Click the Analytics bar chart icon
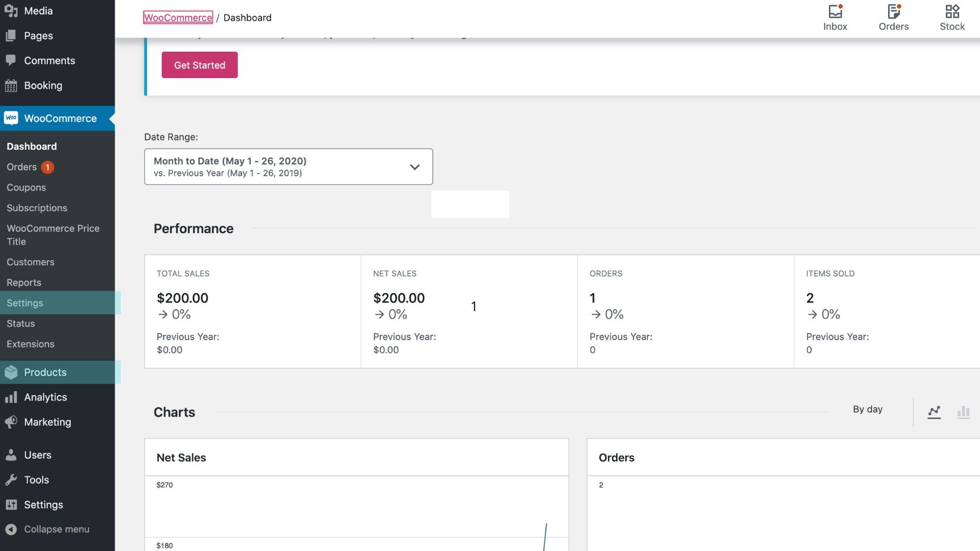980x551 pixels. (11, 397)
